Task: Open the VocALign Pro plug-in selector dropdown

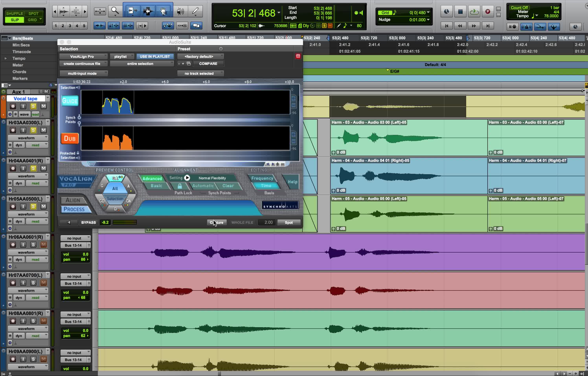Action: [83, 56]
